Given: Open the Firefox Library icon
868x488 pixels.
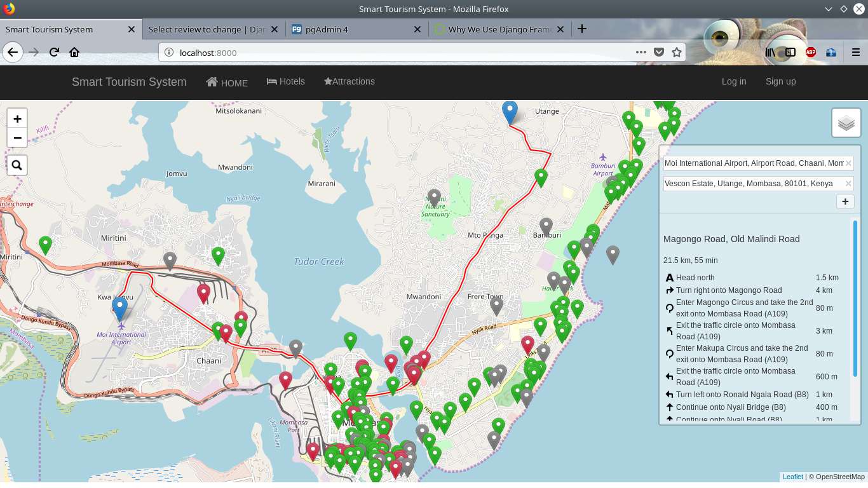Looking at the screenshot, I should 770,52.
